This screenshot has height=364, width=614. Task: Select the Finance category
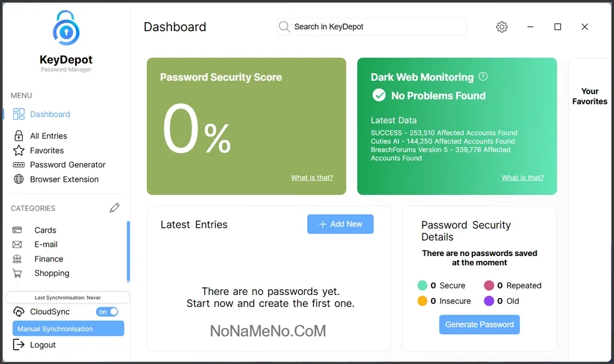coord(49,259)
